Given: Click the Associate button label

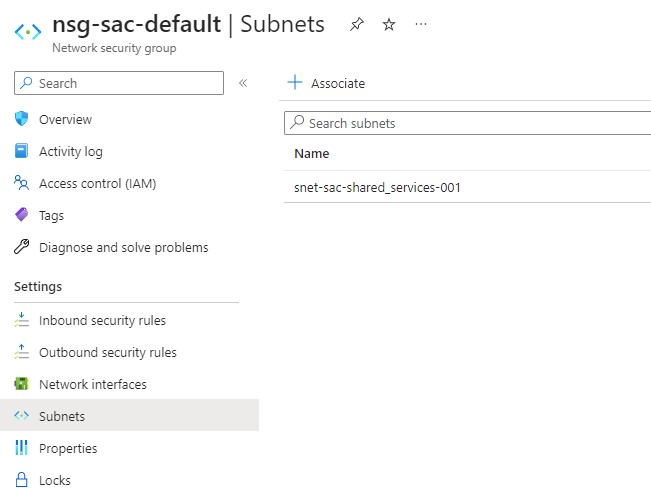Looking at the screenshot, I should (x=338, y=83).
